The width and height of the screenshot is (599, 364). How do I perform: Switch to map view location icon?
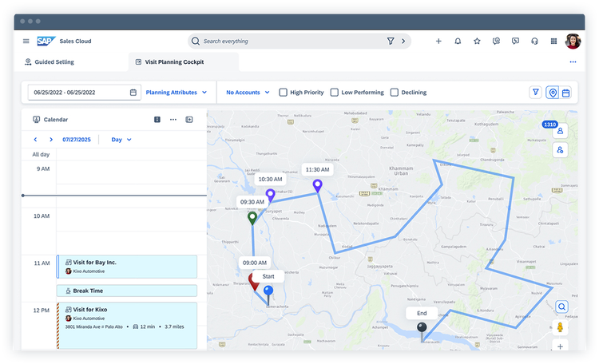[553, 93]
